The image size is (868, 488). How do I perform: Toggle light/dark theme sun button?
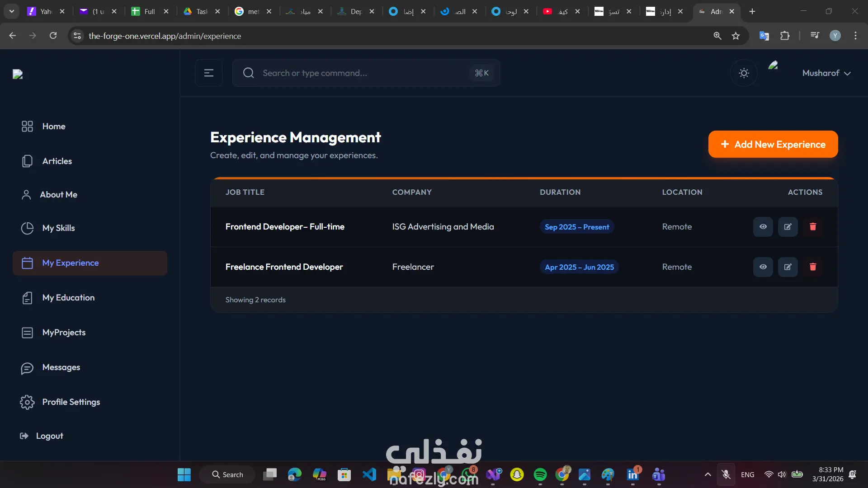(x=744, y=73)
